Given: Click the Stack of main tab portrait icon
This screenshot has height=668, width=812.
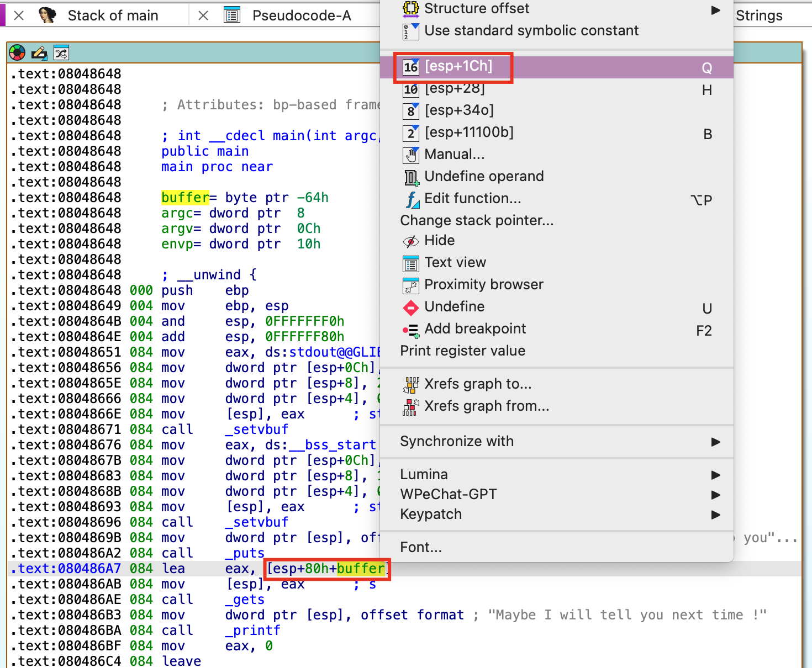Looking at the screenshot, I should (48, 15).
